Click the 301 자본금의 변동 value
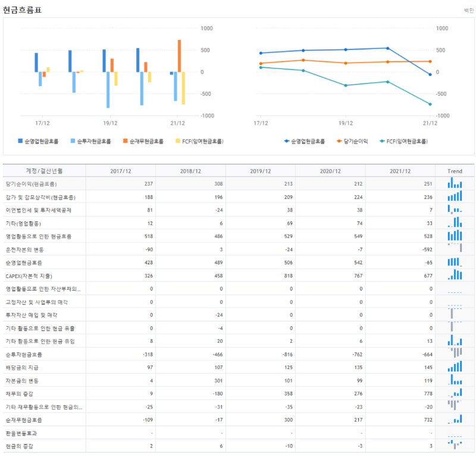Viewport: 476px width, 456px height. tap(218, 380)
